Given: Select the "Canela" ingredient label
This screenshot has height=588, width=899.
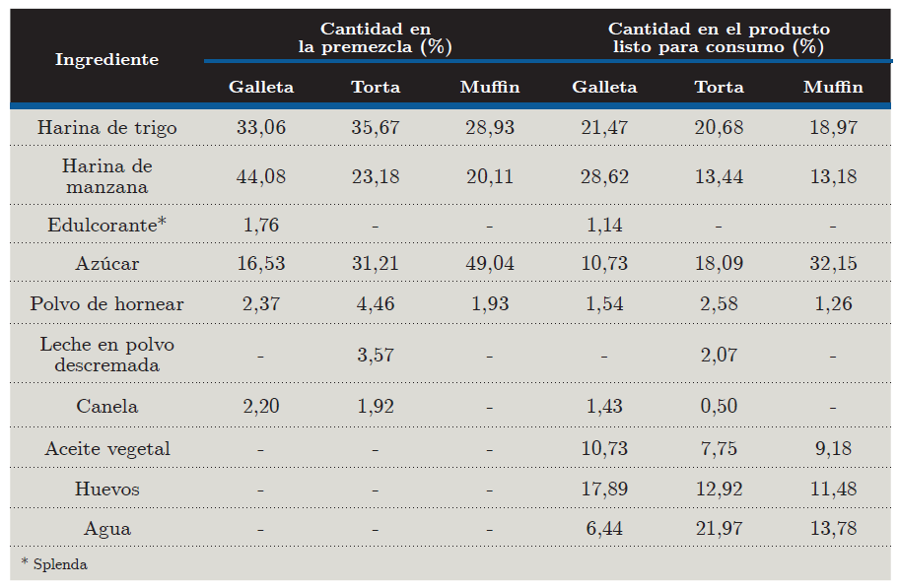Looking at the screenshot, I should pos(106,406).
